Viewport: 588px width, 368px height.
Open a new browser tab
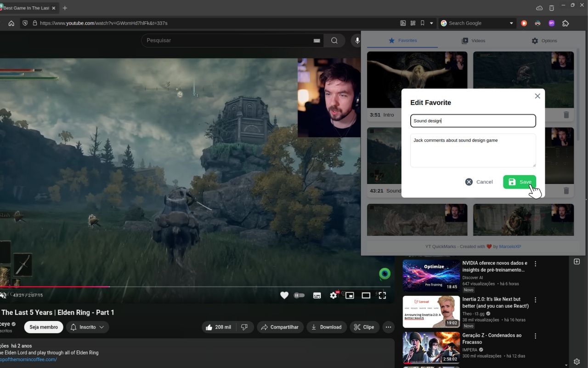pyautogui.click(x=65, y=8)
